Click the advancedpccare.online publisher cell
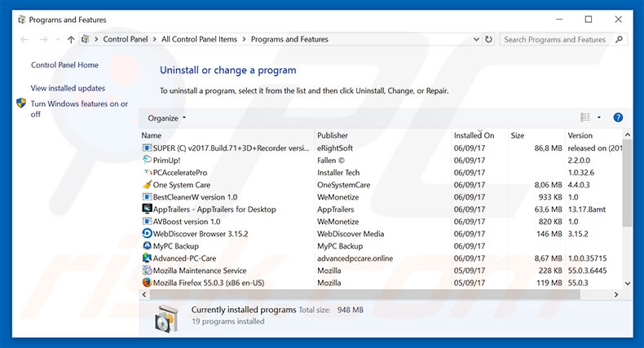 point(355,258)
